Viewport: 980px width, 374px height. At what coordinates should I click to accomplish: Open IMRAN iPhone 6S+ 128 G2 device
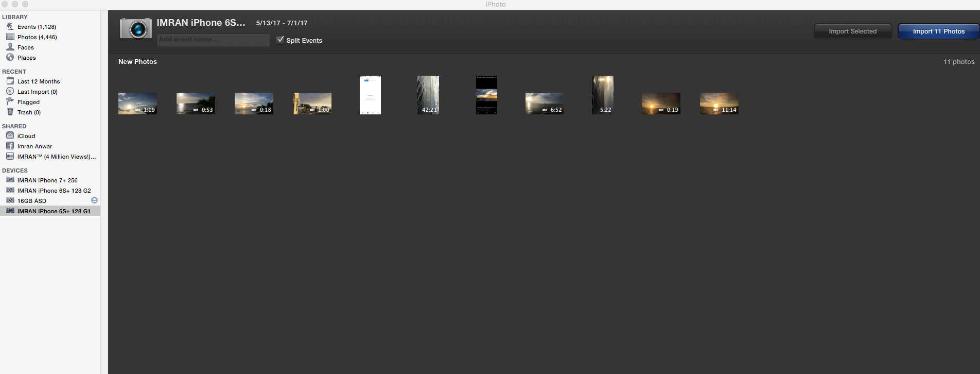pos(54,191)
